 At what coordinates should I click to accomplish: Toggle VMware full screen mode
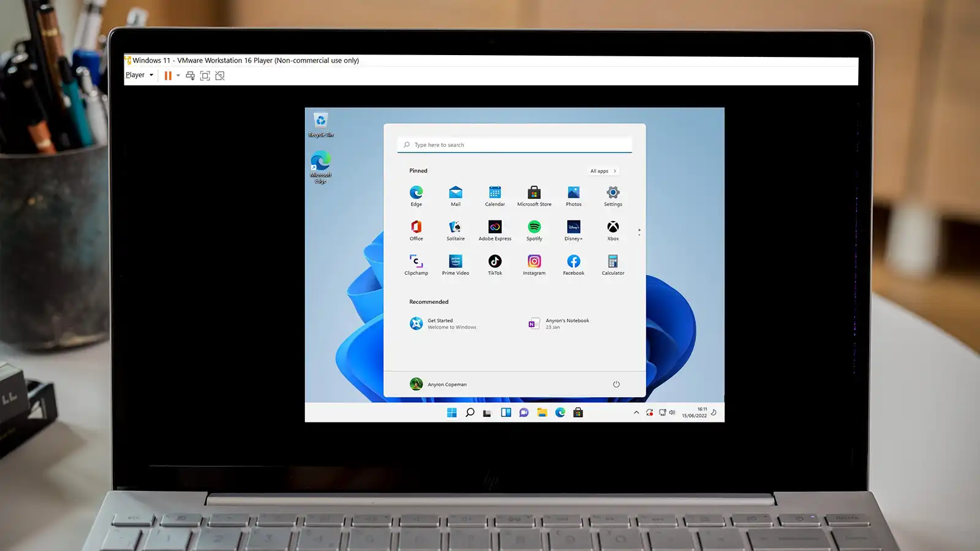click(x=205, y=76)
